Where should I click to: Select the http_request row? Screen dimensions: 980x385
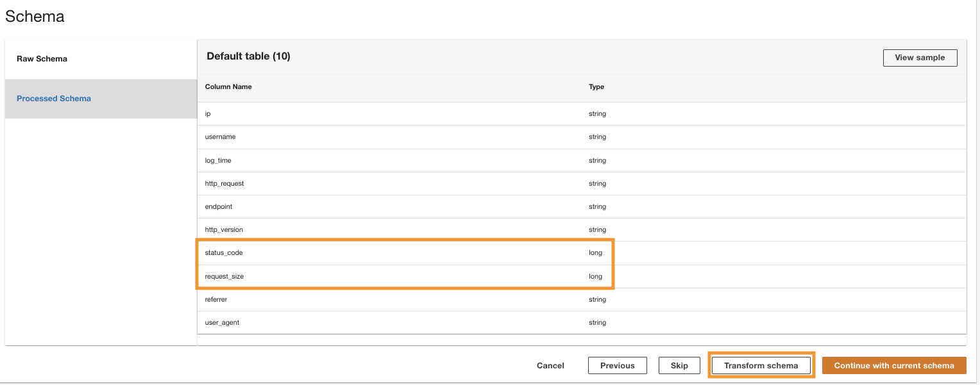point(224,183)
